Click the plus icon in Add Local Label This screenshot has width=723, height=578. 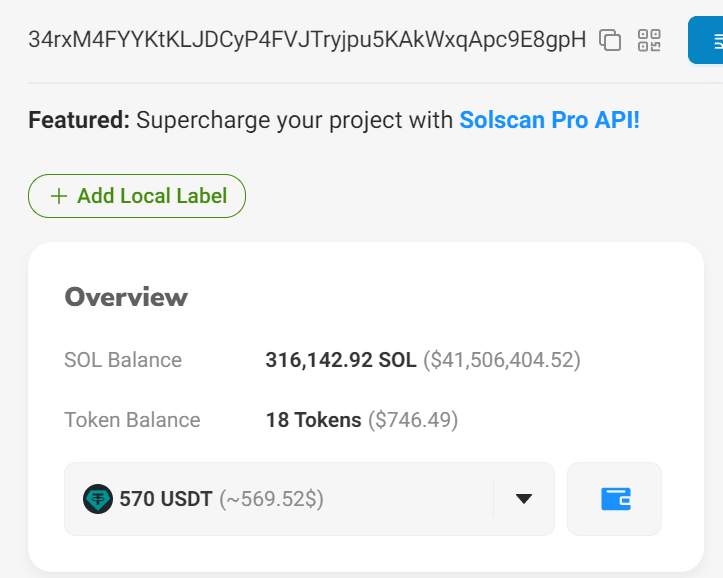pyautogui.click(x=59, y=196)
